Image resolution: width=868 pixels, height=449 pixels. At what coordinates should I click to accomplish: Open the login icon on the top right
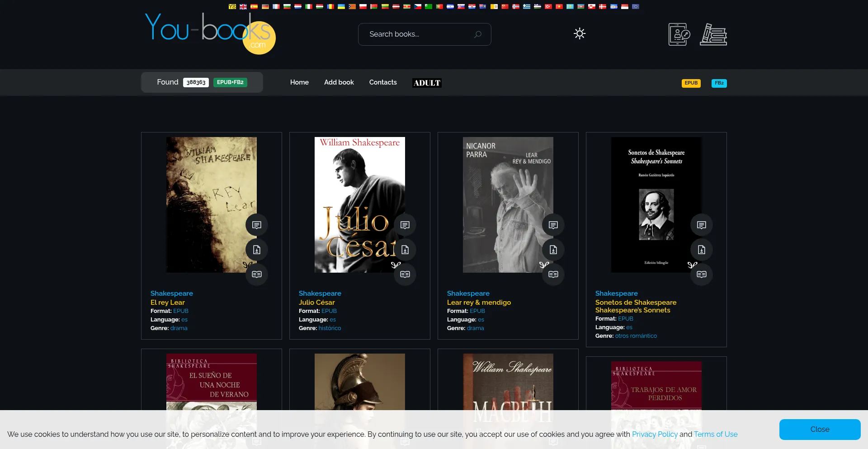(678, 34)
